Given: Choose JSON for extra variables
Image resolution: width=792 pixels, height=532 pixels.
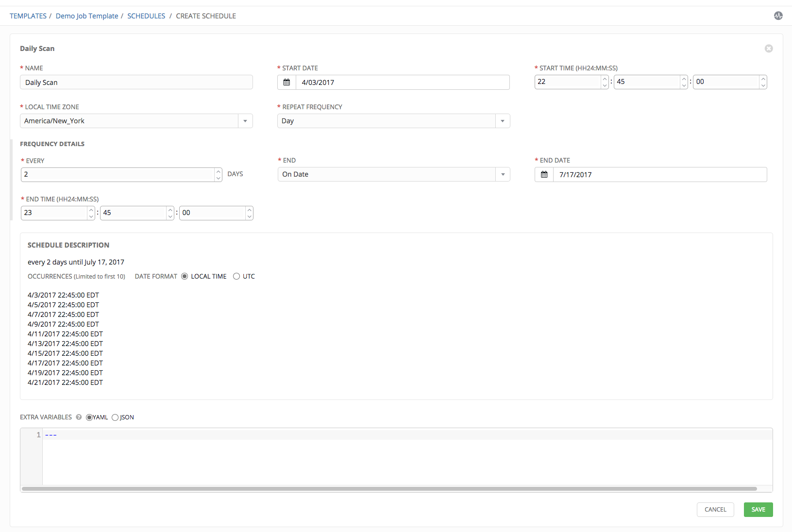Looking at the screenshot, I should pyautogui.click(x=115, y=417).
